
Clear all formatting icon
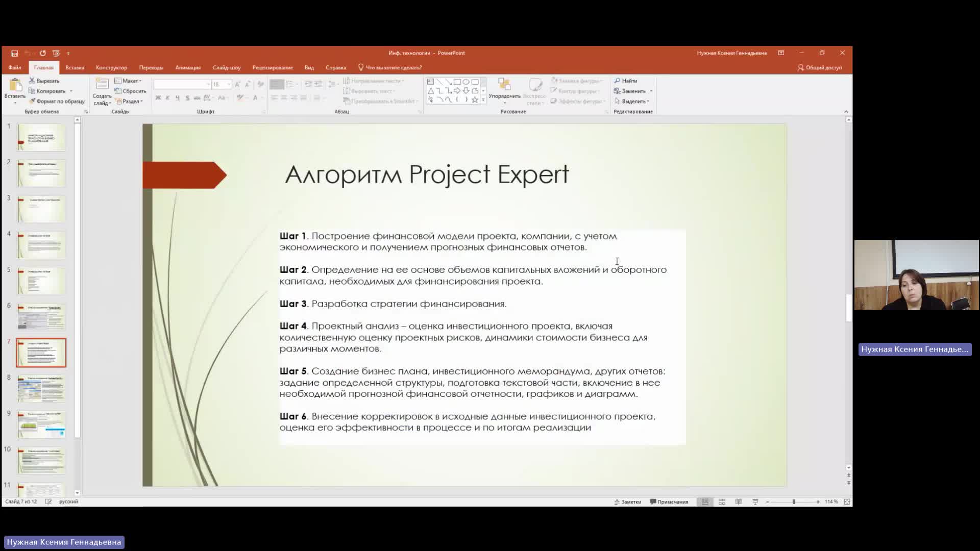pos(261,84)
